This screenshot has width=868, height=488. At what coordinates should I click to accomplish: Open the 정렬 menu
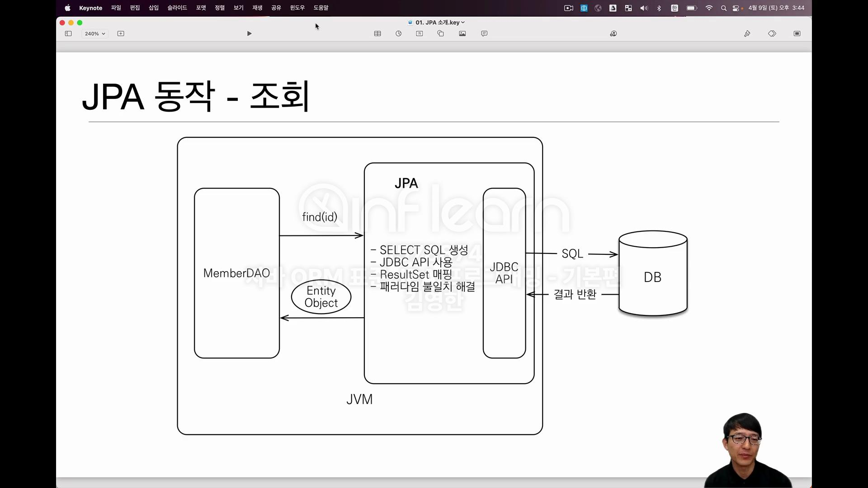click(x=220, y=8)
